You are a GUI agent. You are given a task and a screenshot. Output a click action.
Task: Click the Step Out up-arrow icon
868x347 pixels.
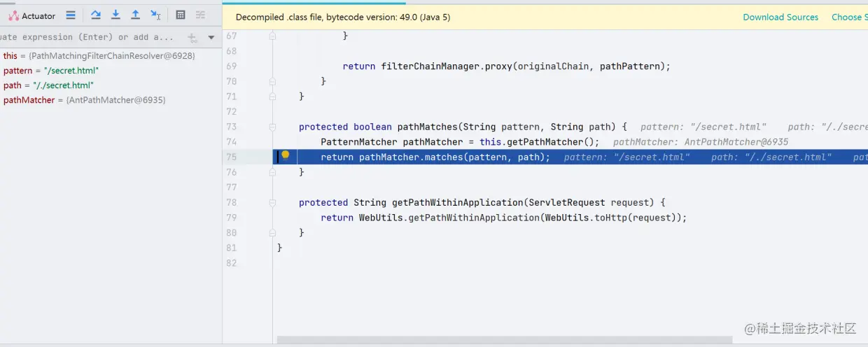(136, 15)
